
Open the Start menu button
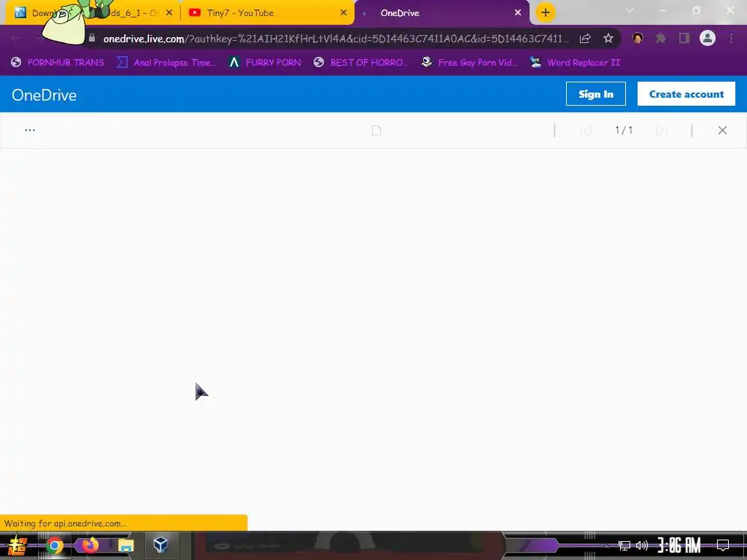(x=18, y=545)
